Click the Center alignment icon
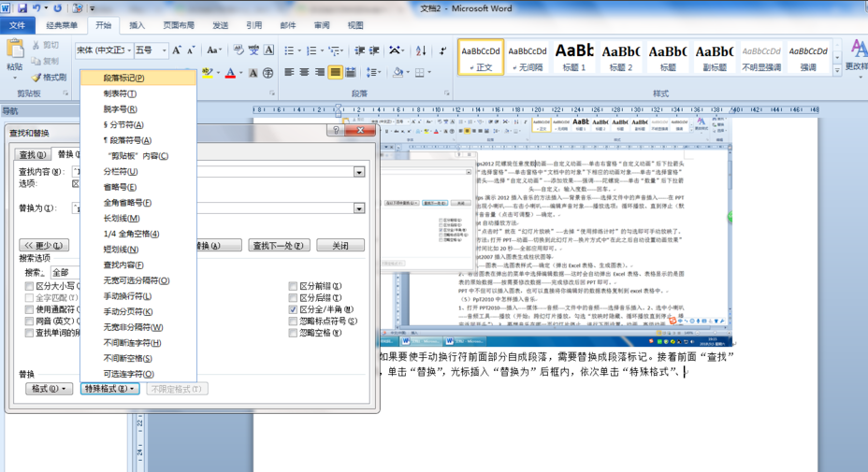 [305, 73]
